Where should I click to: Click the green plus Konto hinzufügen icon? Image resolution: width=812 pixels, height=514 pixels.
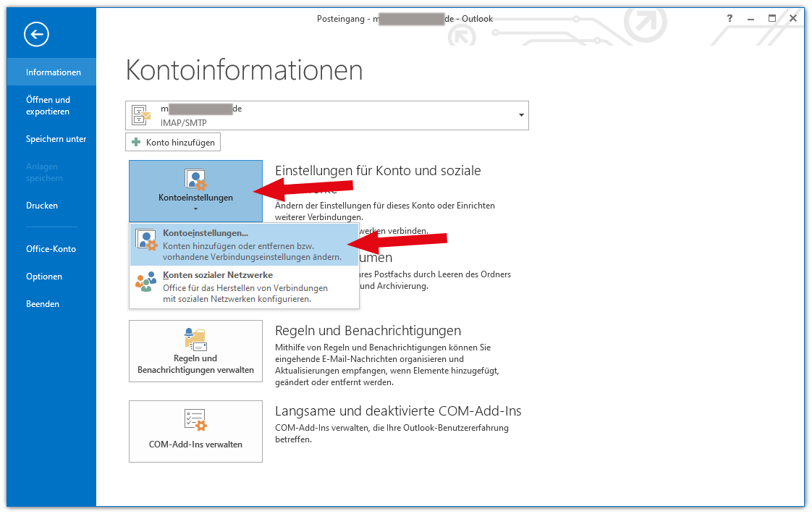coord(136,143)
